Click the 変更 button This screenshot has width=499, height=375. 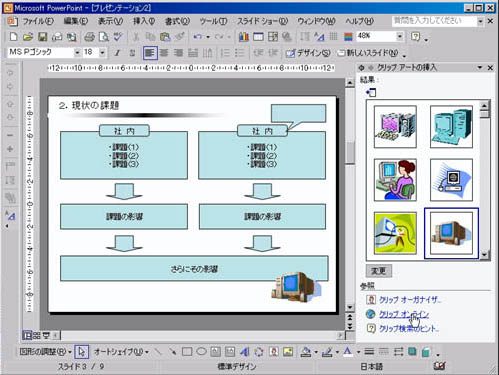[x=379, y=271]
